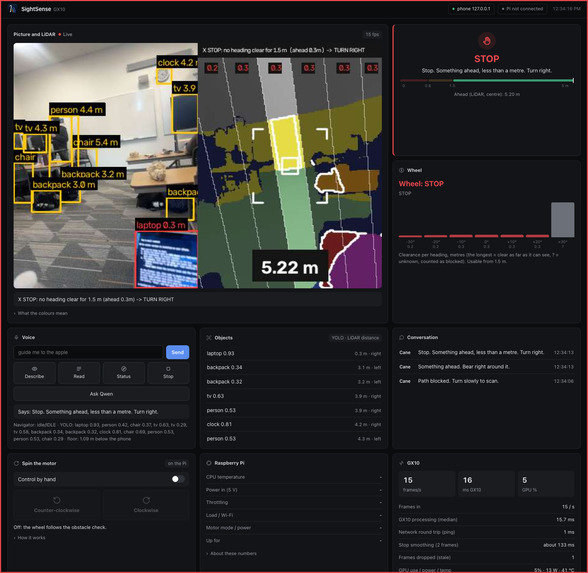Click the Throttling row
This screenshot has width=588, height=573.
tap(294, 502)
